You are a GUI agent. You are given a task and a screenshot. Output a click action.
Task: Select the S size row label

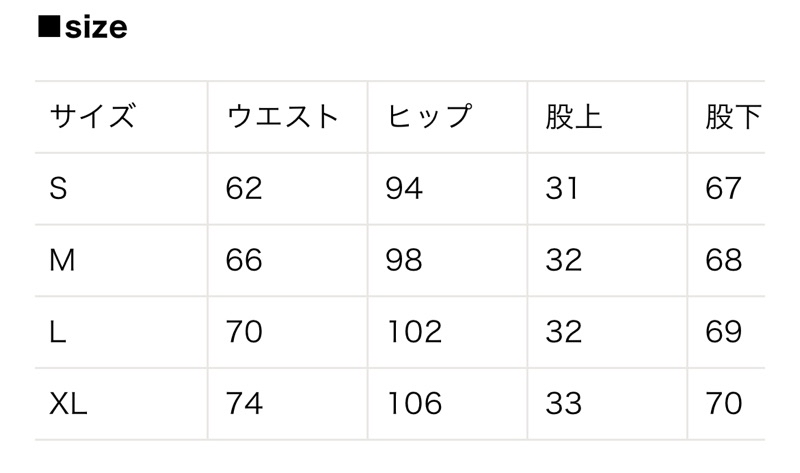(58, 188)
